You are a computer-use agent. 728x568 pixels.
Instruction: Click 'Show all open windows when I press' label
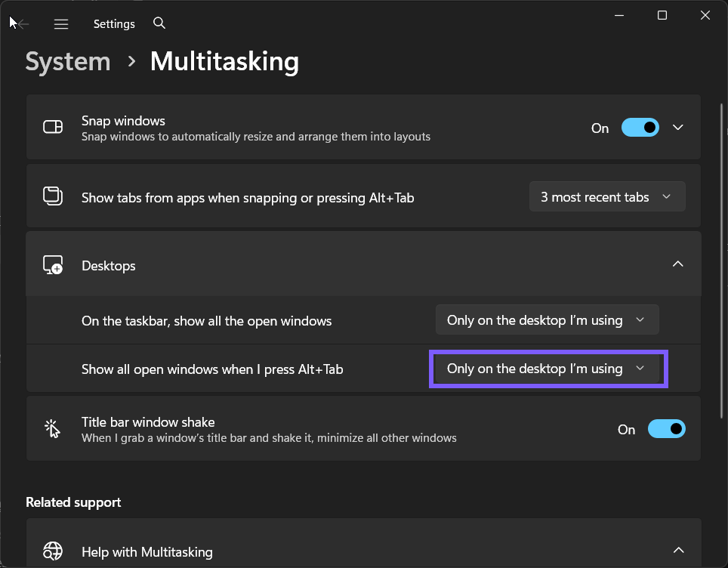click(x=212, y=369)
